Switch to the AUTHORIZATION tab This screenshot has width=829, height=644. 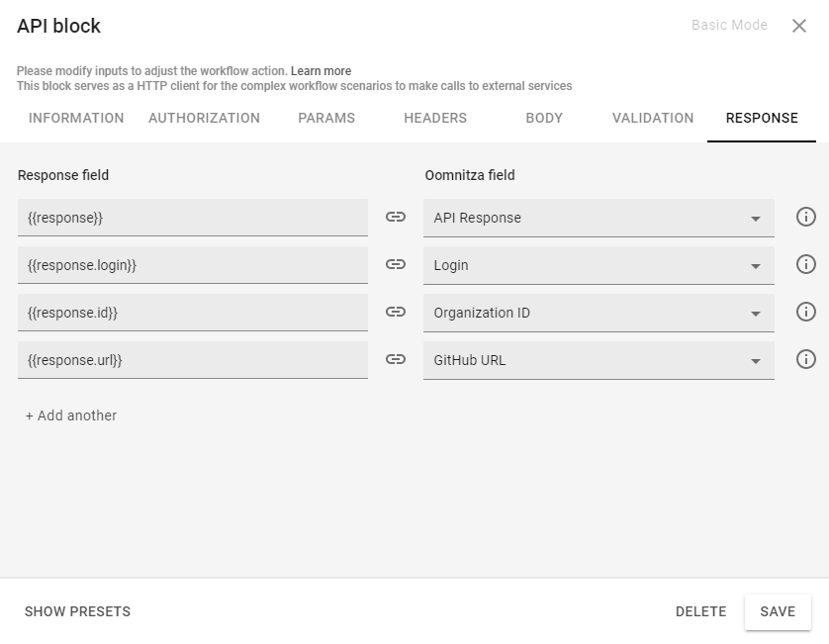tap(204, 118)
